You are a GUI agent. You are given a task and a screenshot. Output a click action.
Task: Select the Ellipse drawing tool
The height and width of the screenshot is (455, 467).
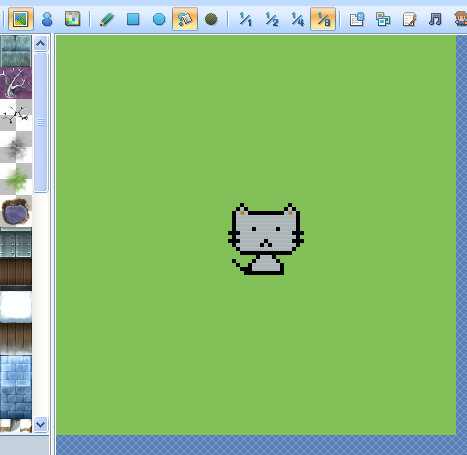pyautogui.click(x=159, y=19)
